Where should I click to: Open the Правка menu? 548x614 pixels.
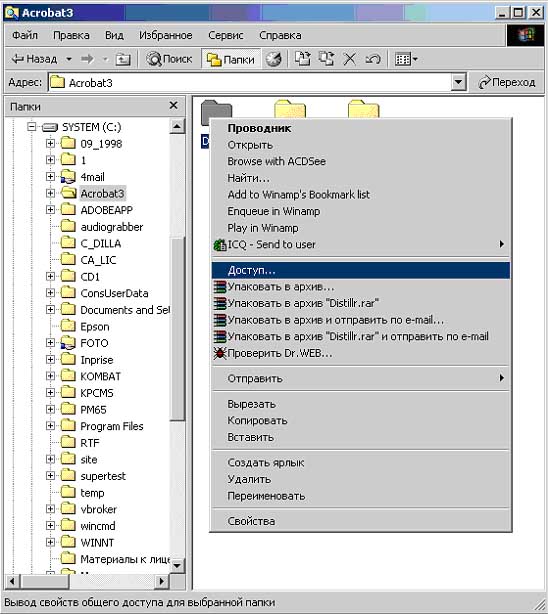pos(71,35)
